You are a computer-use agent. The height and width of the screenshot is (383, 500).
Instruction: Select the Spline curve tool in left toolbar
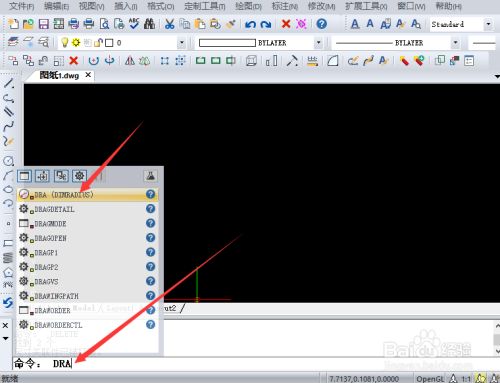tap(8, 126)
